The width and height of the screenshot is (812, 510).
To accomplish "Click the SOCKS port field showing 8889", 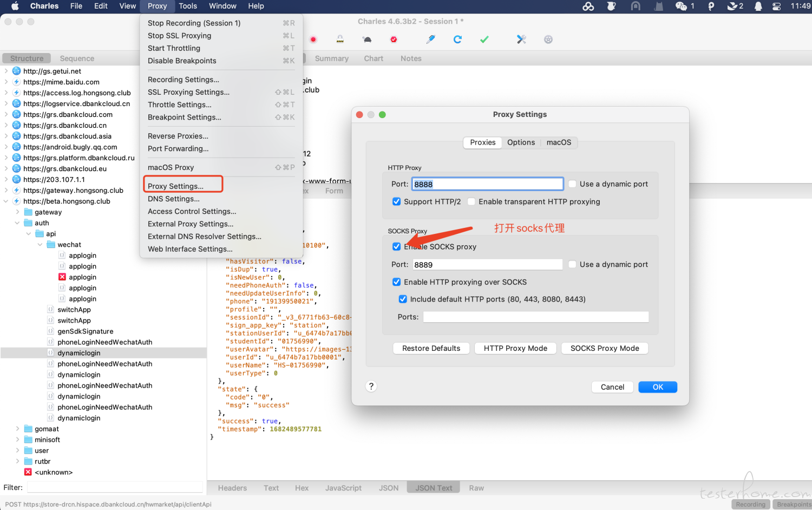I will point(487,264).
